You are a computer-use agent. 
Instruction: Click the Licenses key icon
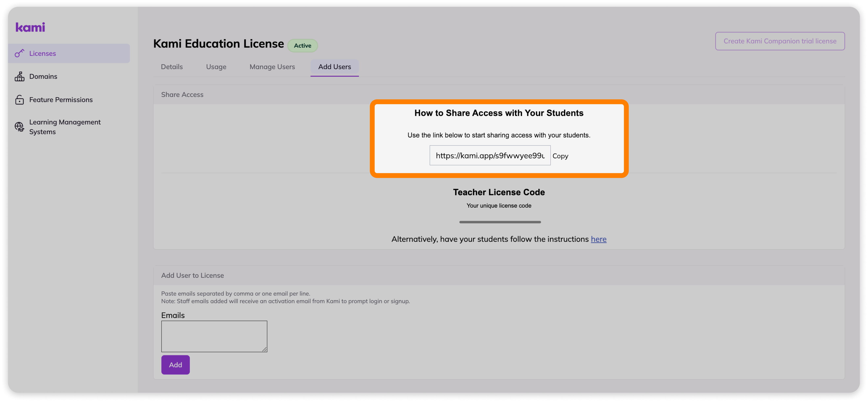[20, 53]
